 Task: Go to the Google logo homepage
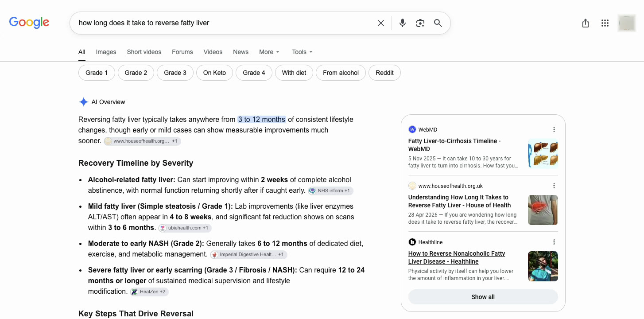(29, 22)
